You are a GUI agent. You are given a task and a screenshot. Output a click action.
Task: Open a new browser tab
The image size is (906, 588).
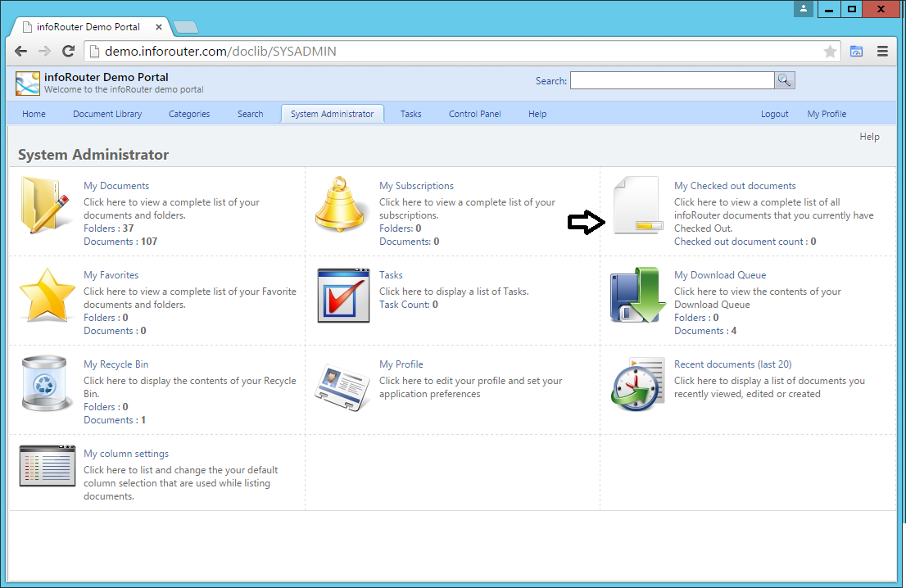pyautogui.click(x=185, y=27)
